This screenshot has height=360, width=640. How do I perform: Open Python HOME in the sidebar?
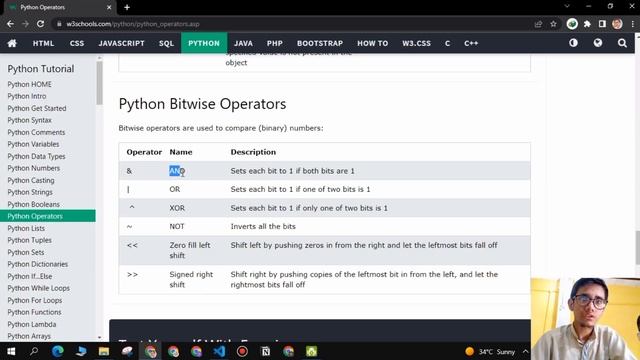(x=29, y=84)
